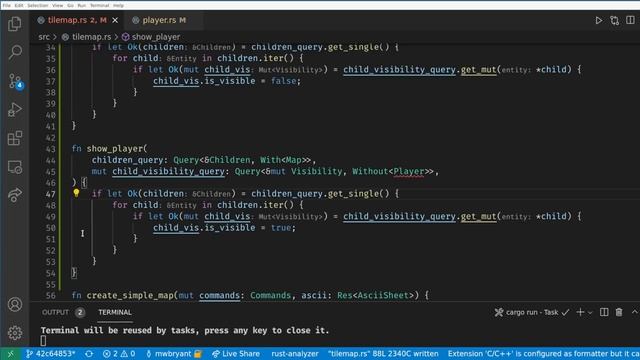Screen dimensions: 640x360
Task: Click the AsciiSheet type on line 56
Action: coord(384,295)
